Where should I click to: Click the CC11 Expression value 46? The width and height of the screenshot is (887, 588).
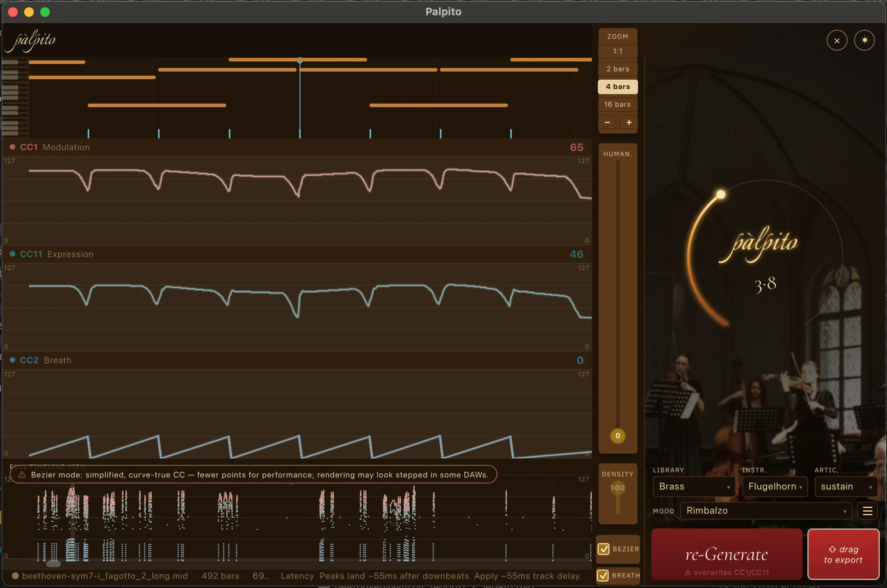coord(577,255)
